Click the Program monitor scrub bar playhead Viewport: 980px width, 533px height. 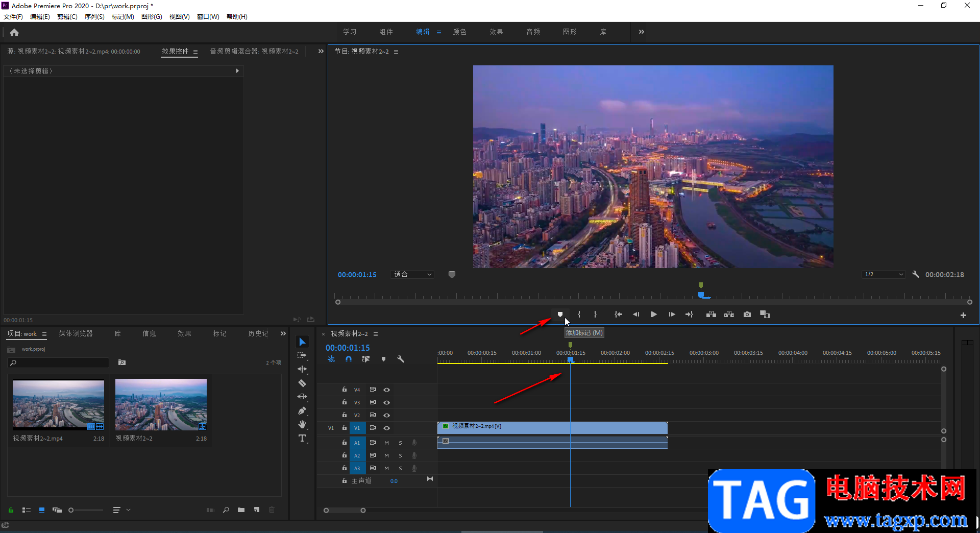[x=702, y=295]
